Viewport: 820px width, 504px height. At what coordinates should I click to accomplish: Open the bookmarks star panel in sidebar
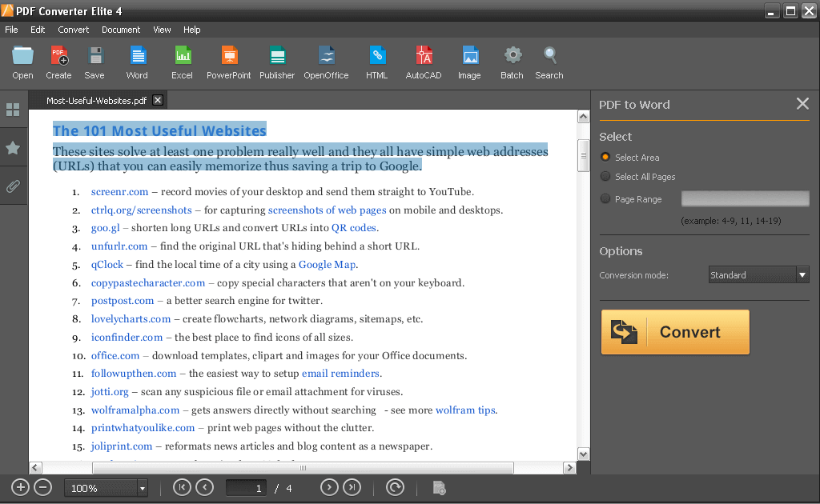tap(13, 148)
